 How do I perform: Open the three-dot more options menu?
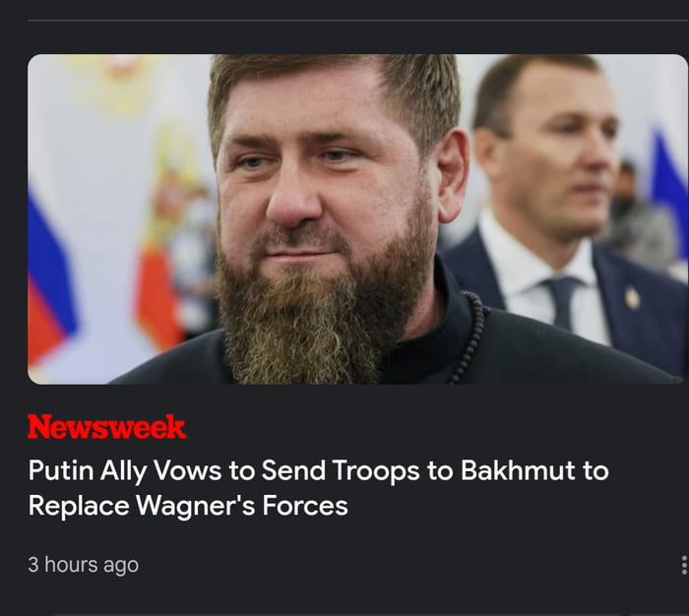pyautogui.click(x=684, y=565)
